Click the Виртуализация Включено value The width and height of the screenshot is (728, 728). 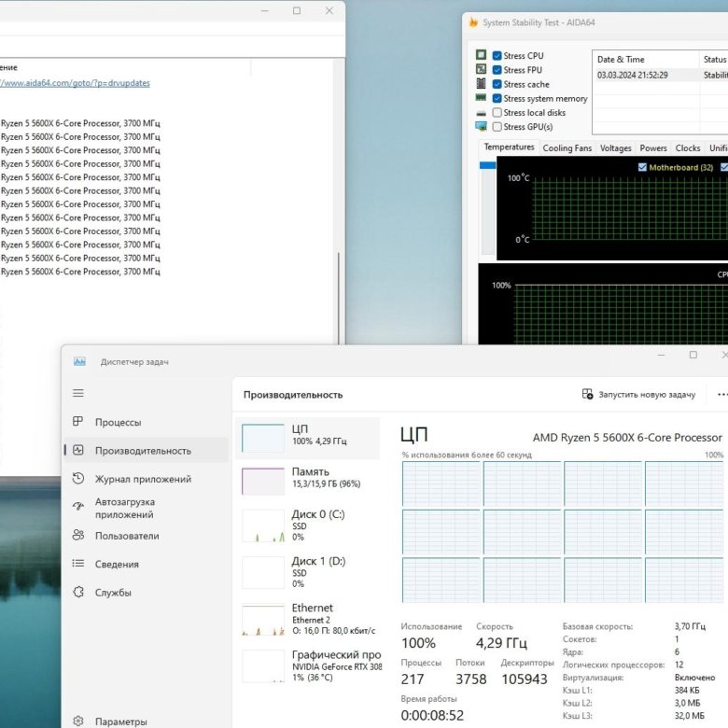click(x=694, y=678)
